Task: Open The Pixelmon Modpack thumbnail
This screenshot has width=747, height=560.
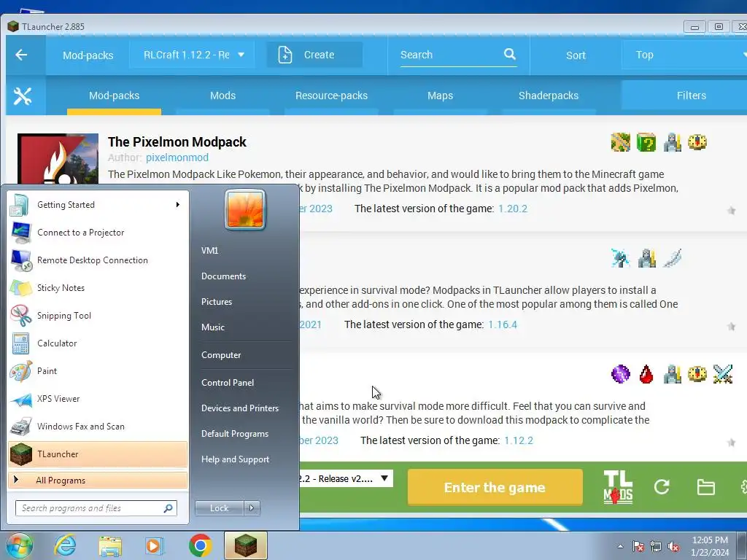Action: pyautogui.click(x=58, y=159)
